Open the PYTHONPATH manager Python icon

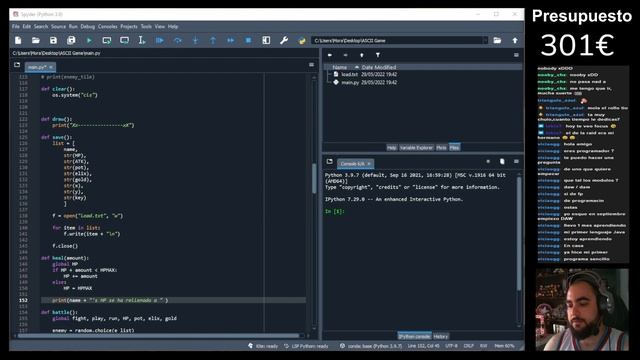[302, 40]
